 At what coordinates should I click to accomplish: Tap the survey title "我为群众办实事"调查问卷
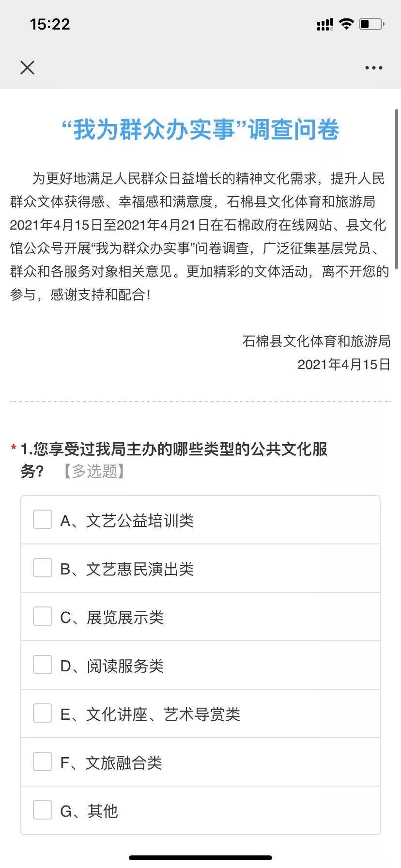tap(200, 130)
